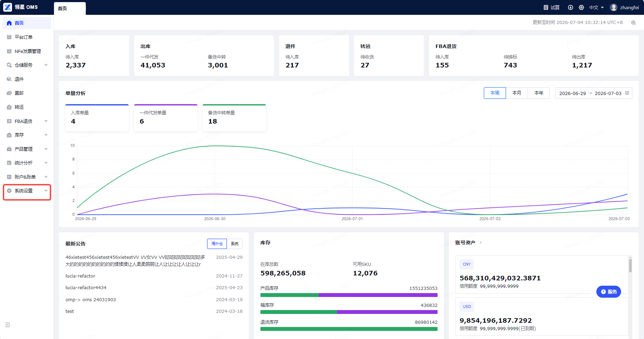Switch the chart to 本月
Screen dimensions: 644x339
[x=517, y=93]
